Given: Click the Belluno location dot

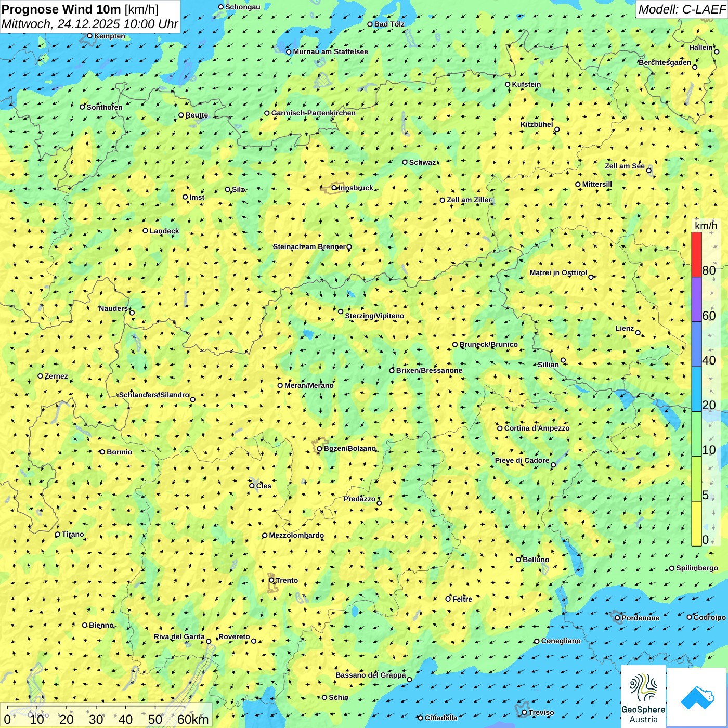Looking at the screenshot, I should (x=518, y=560).
